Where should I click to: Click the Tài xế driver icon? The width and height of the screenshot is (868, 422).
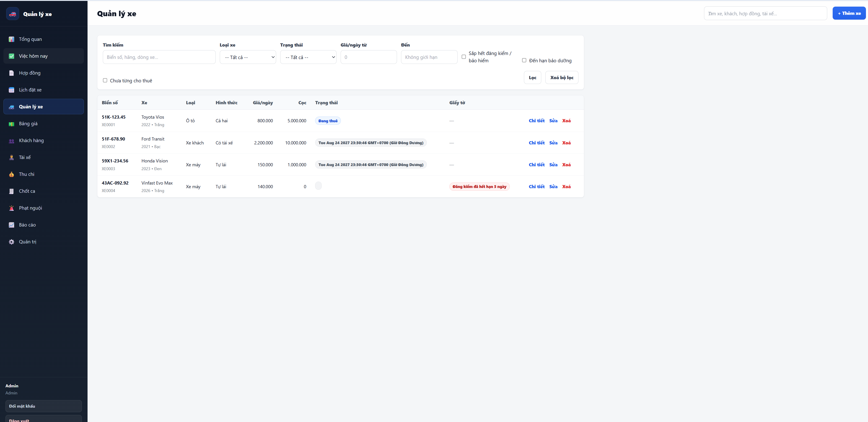point(11,157)
